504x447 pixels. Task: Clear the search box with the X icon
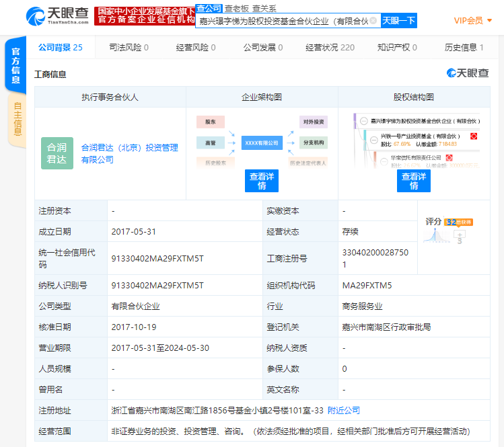coord(375,21)
